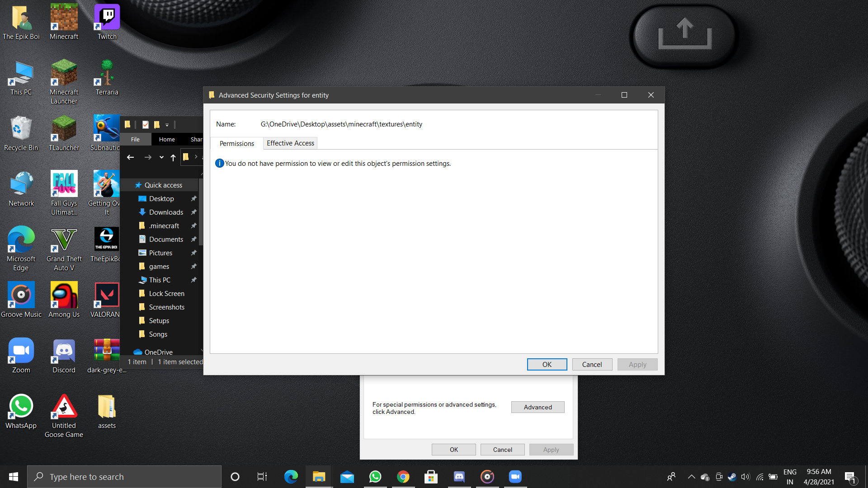Select the Permissions tab

236,144
